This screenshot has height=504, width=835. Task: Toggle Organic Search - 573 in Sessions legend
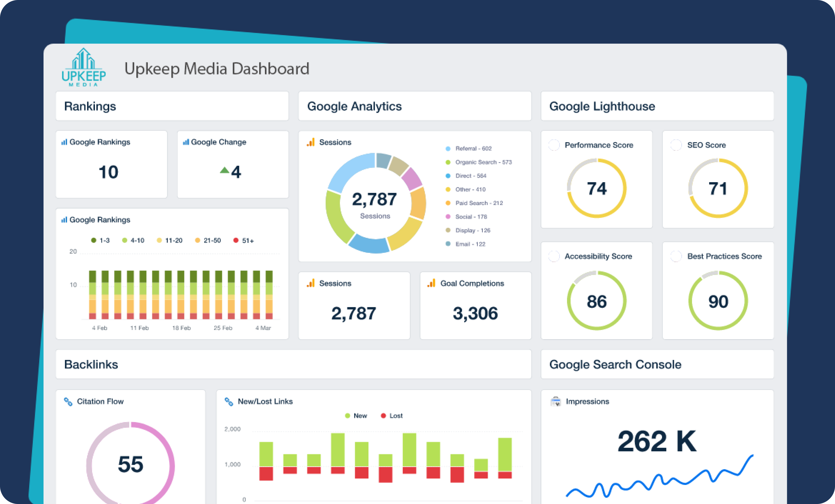pos(479,162)
